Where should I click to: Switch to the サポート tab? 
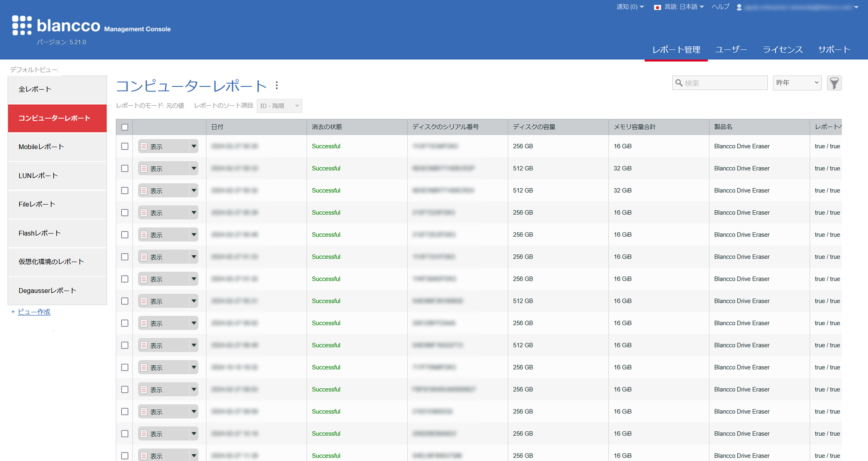[834, 50]
